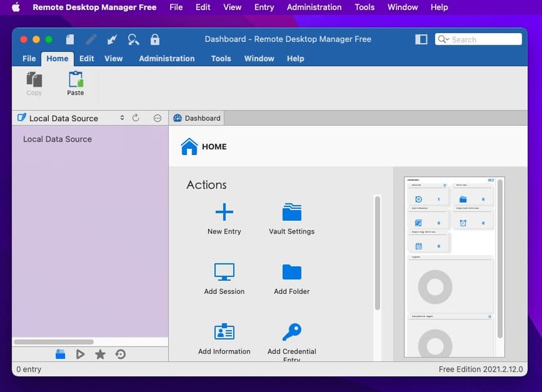542x392 pixels.
Task: Open the Help ribbon tab
Action: (295, 59)
